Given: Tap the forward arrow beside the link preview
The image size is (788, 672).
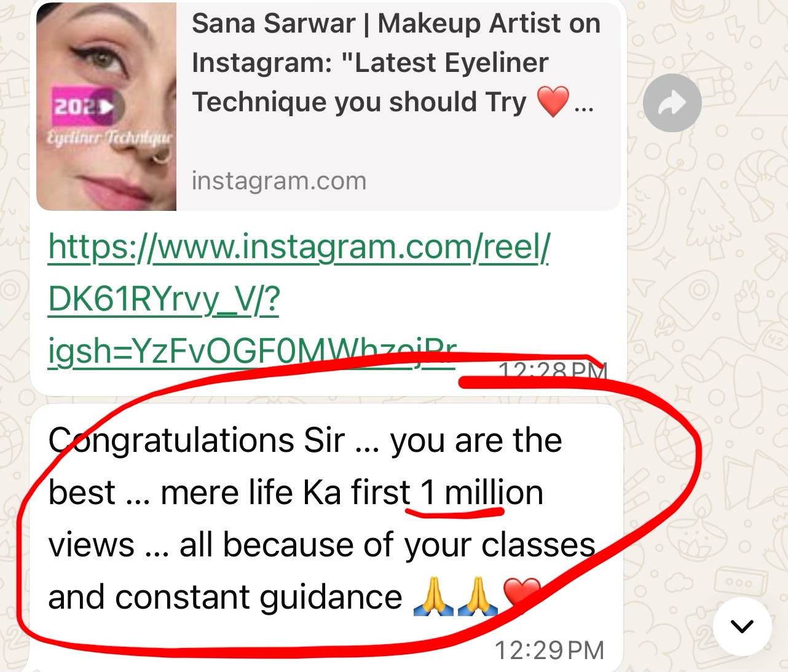Looking at the screenshot, I should click(672, 103).
